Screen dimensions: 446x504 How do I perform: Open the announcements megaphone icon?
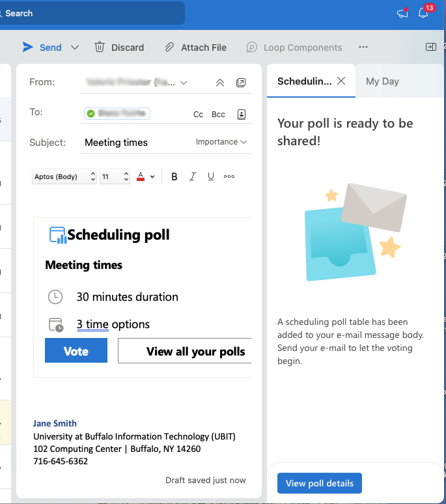tap(402, 13)
